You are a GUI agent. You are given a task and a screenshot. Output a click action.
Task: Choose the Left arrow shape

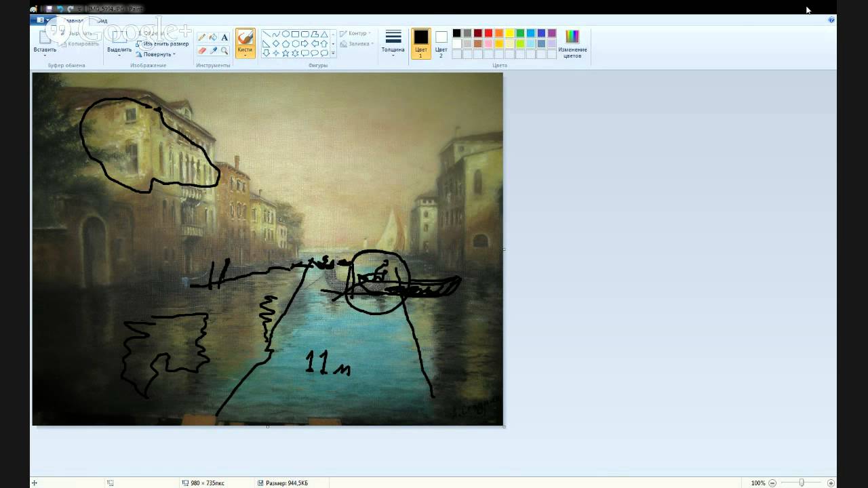[315, 43]
